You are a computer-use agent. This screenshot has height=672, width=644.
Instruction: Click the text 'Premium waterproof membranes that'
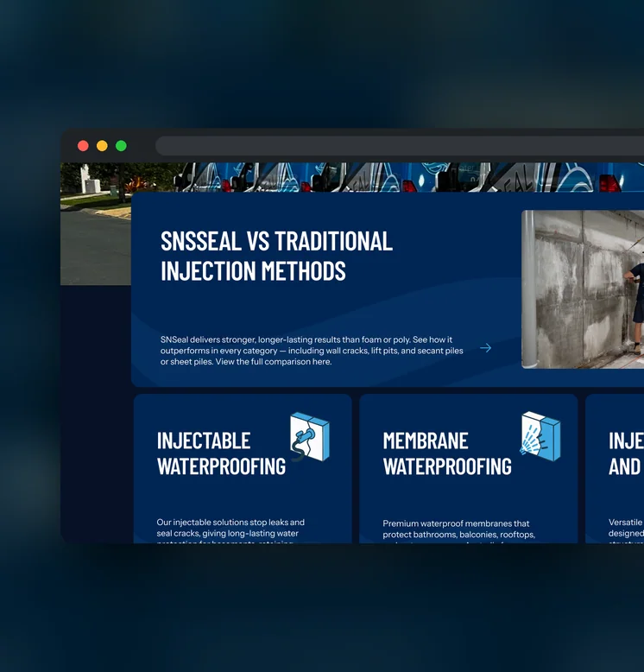point(456,523)
